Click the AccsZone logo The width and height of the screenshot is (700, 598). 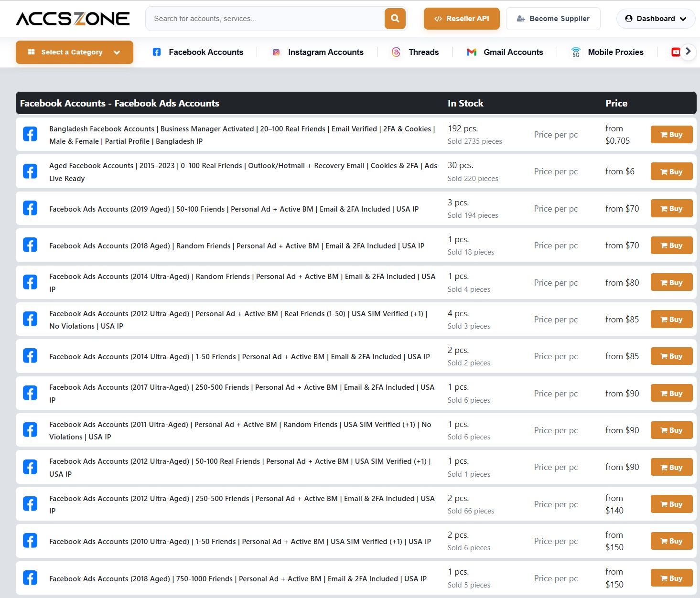(x=73, y=19)
